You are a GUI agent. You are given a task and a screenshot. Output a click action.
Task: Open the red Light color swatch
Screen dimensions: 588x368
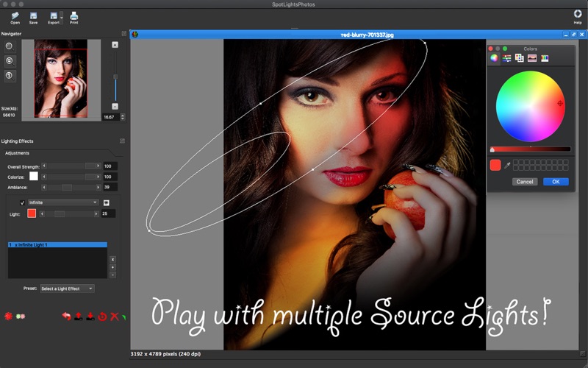click(x=32, y=213)
